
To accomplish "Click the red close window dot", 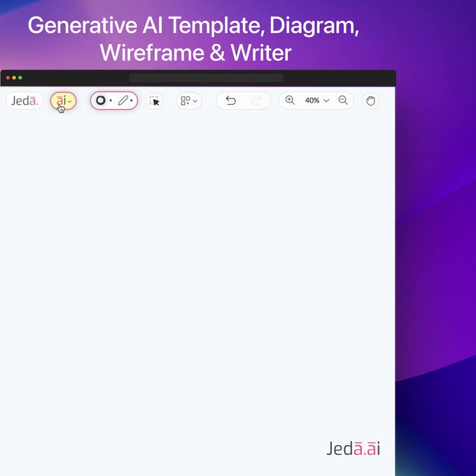I will click(8, 78).
